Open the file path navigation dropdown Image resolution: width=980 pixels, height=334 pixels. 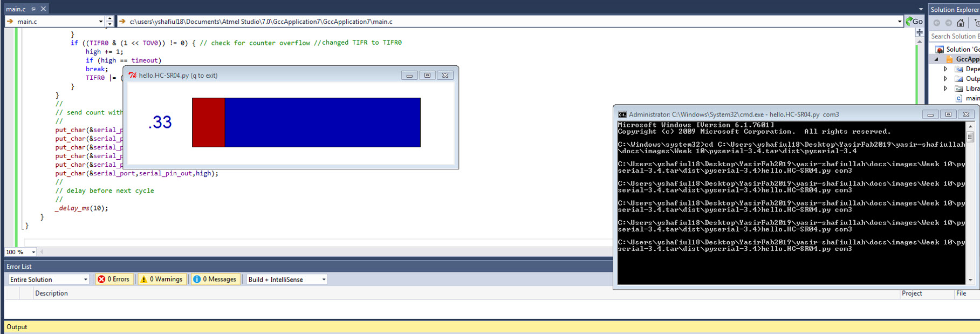900,22
